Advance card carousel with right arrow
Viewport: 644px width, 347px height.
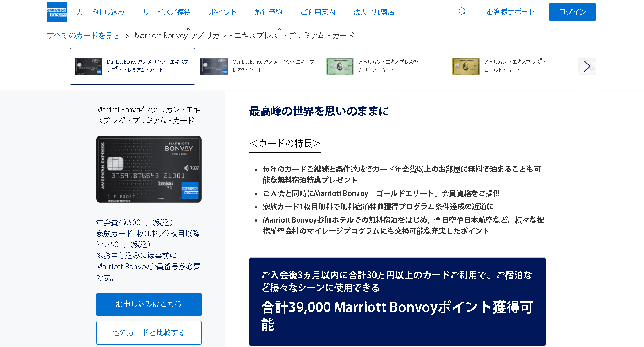point(587,66)
